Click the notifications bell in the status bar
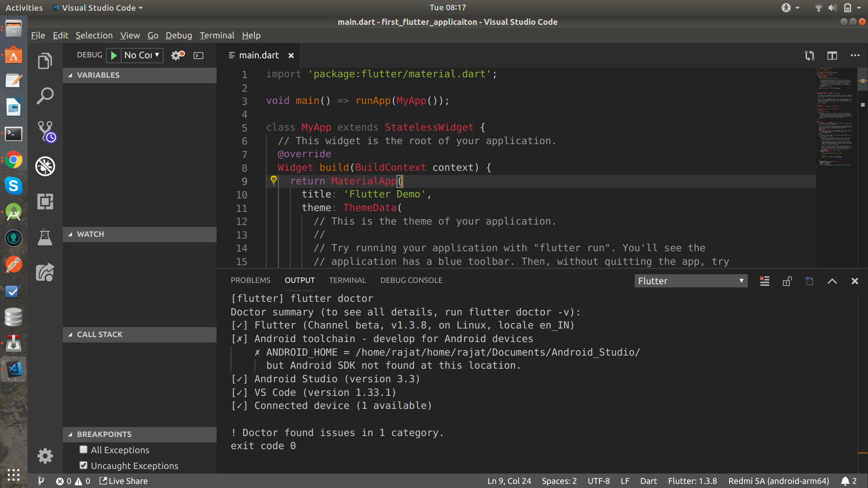 pos(844,481)
